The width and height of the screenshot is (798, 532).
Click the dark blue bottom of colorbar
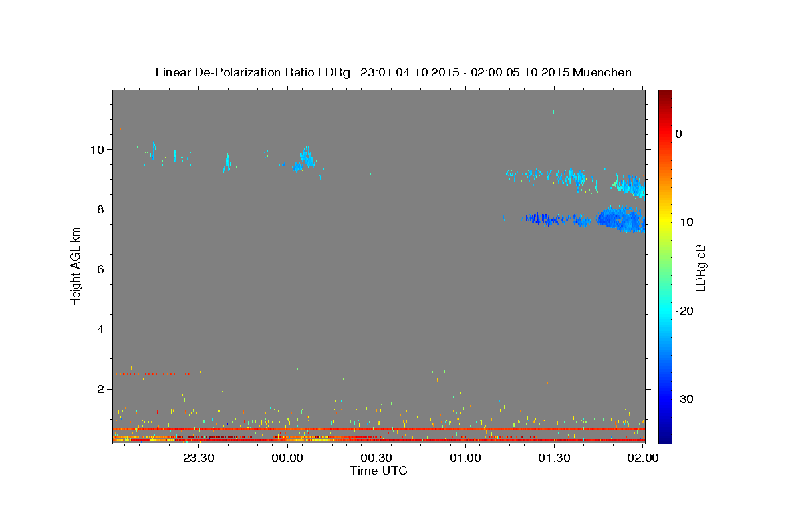pos(665,436)
